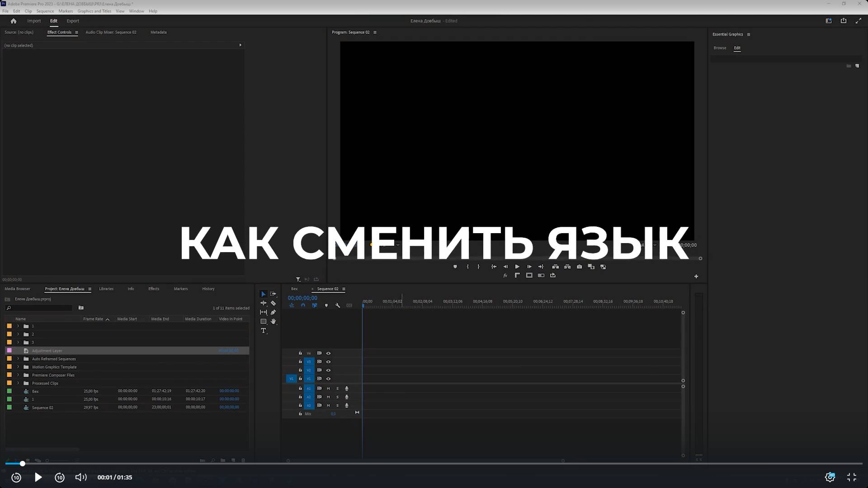This screenshot has width=868, height=488.
Task: Lock the V4 video track
Action: pyautogui.click(x=300, y=353)
